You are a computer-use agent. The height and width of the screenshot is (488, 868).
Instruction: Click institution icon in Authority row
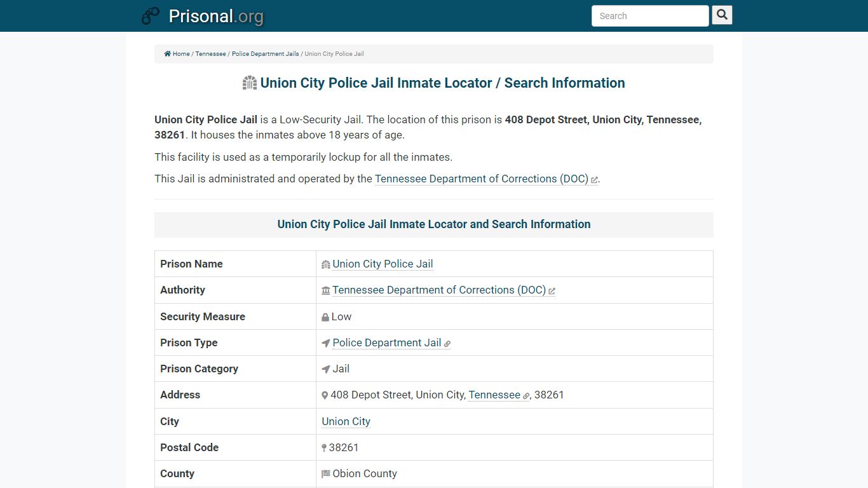(x=326, y=290)
